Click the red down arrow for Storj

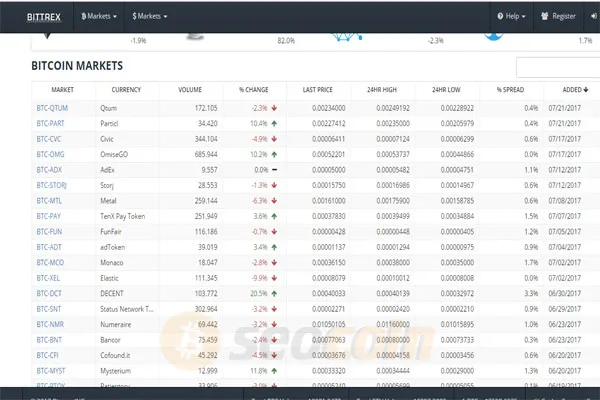[x=274, y=185]
